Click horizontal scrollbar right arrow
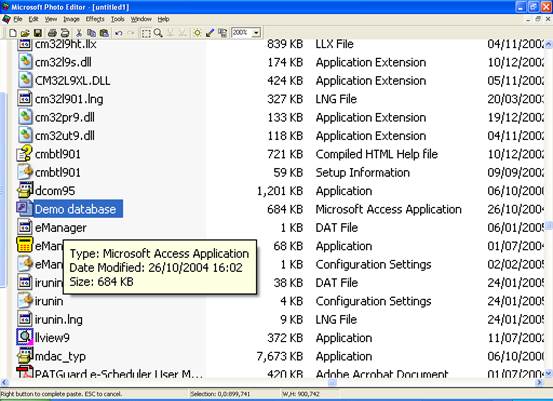The height and width of the screenshot is (401, 553). click(540, 382)
